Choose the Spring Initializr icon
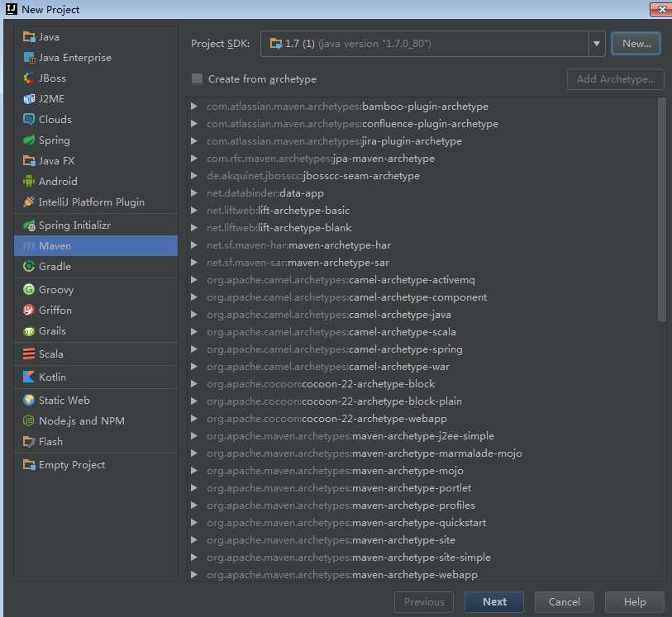This screenshot has width=672, height=617. tap(29, 225)
